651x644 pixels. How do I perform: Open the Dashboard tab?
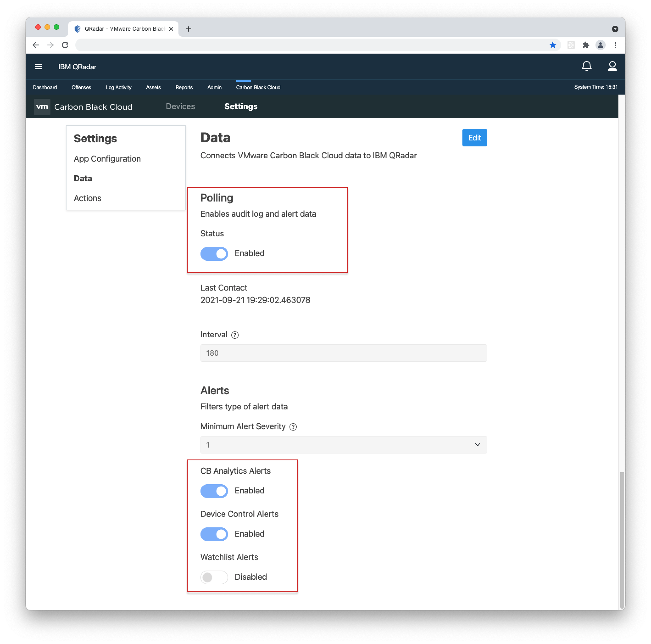45,87
